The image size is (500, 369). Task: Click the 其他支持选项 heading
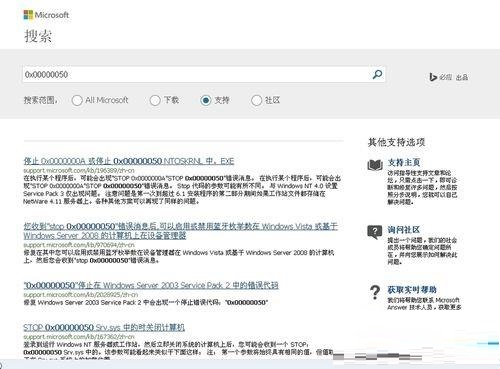396,142
